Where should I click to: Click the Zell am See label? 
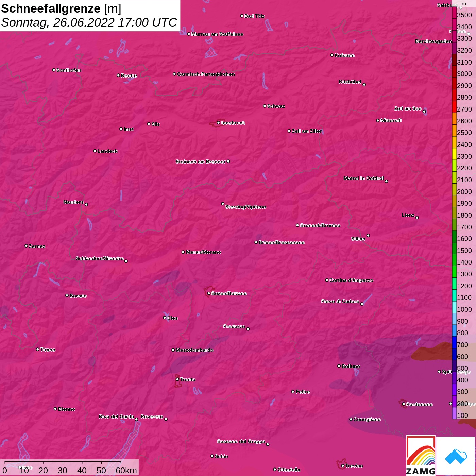click(408, 108)
